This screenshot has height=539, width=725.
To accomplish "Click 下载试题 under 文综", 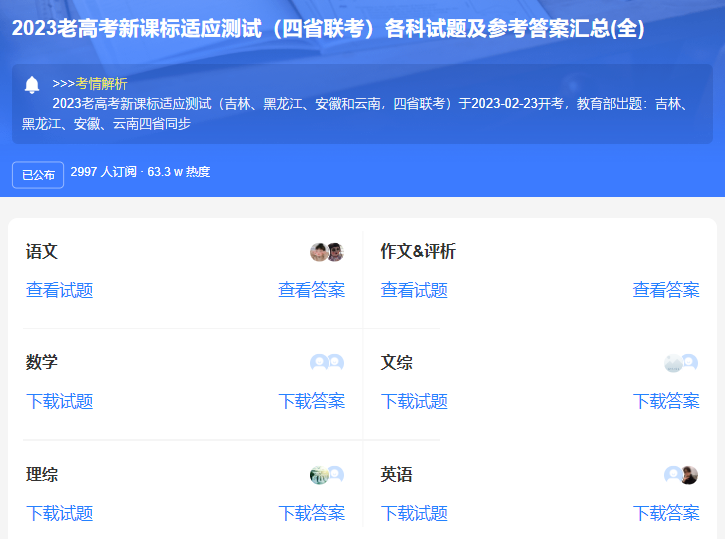I will pos(414,402).
